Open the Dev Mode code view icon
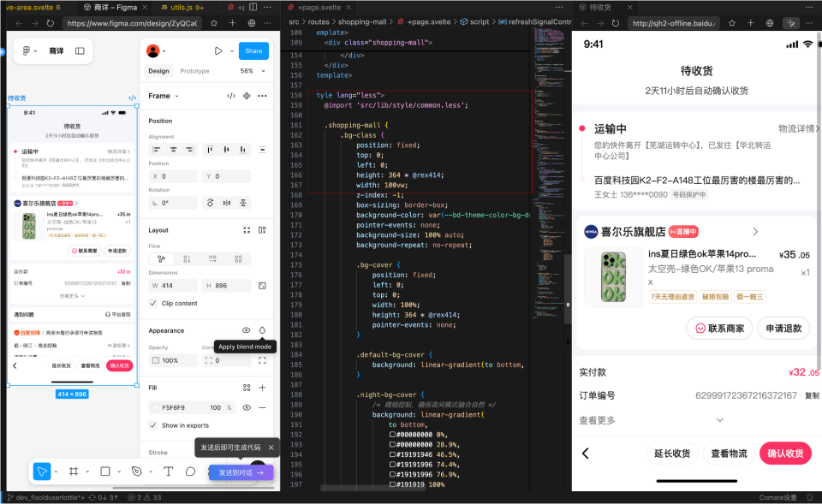 pyautogui.click(x=231, y=96)
